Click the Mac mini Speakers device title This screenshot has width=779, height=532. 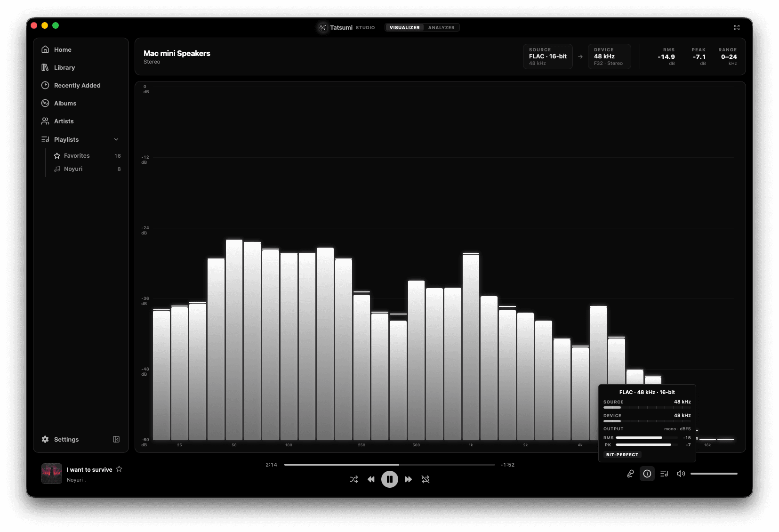pyautogui.click(x=177, y=53)
